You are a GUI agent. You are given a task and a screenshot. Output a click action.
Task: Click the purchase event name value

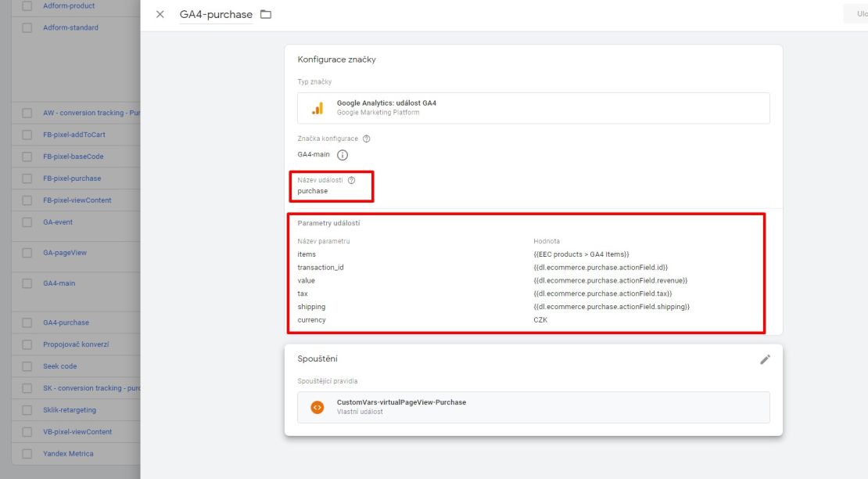tap(313, 191)
